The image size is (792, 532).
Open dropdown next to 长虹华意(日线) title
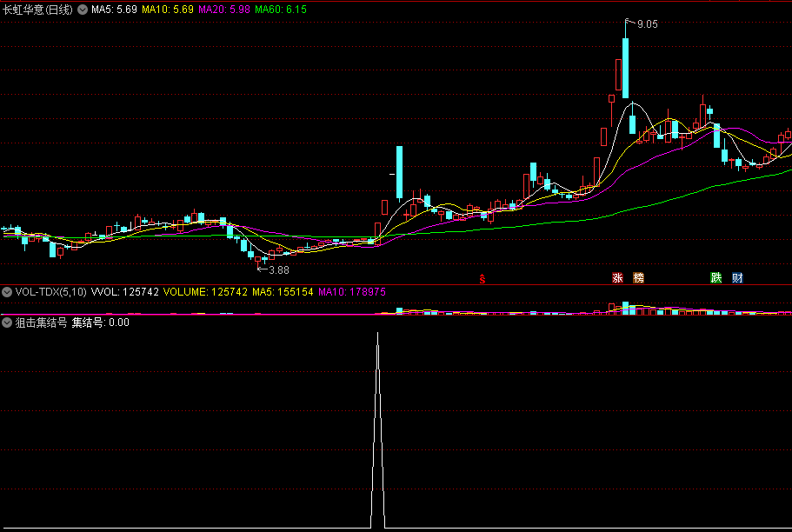pos(83,10)
